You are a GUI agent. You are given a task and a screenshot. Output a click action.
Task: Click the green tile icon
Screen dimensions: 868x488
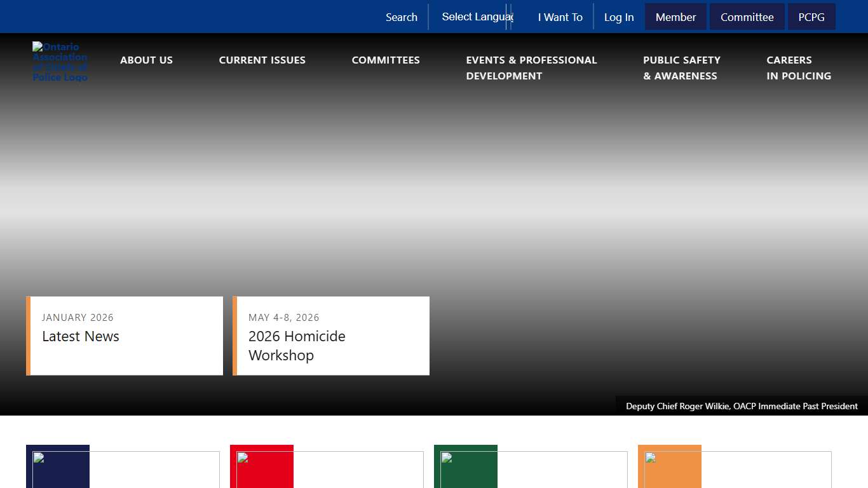(x=466, y=466)
